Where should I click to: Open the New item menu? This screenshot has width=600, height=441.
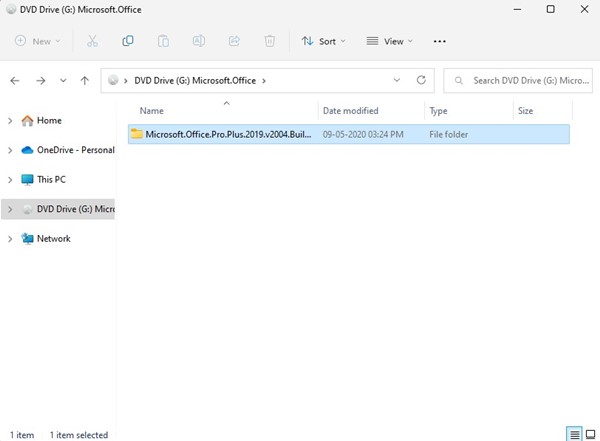[x=38, y=41]
